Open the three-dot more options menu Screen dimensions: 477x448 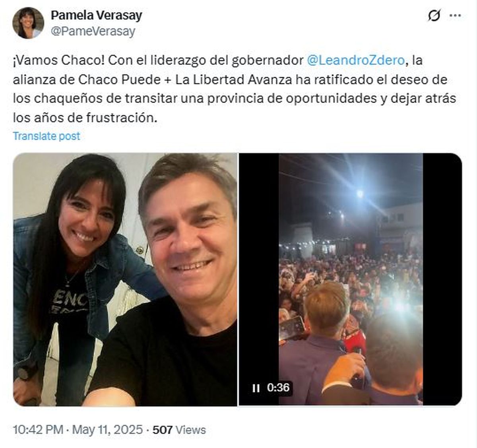tap(455, 16)
